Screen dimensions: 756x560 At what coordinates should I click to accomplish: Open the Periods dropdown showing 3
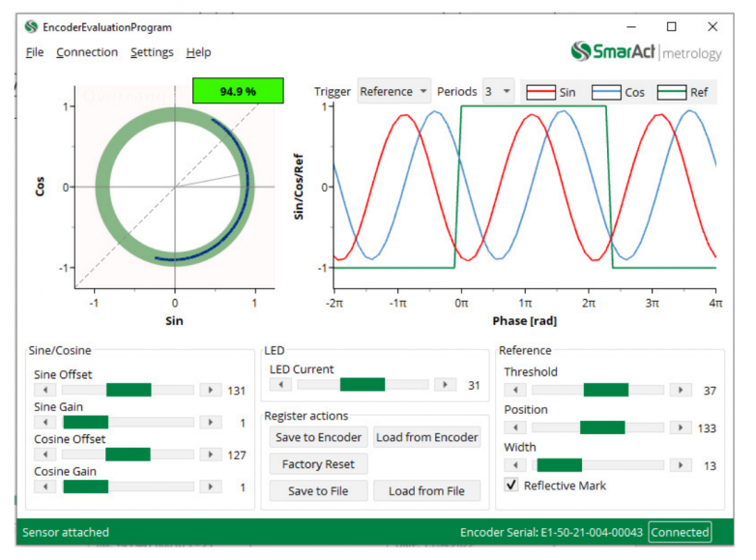498,91
